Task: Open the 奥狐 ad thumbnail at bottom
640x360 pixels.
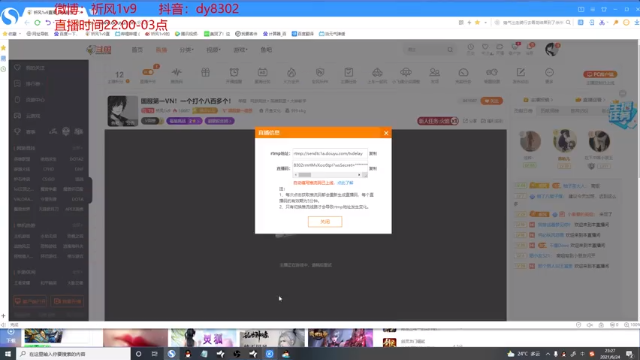Action: tap(203, 338)
